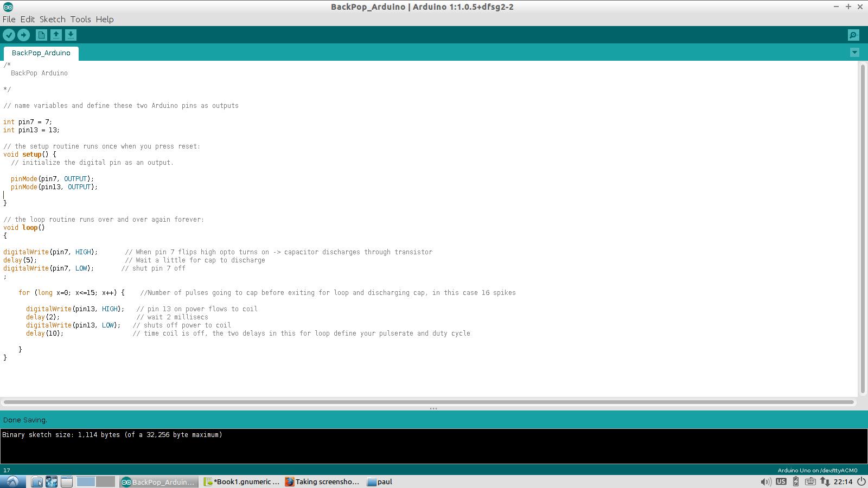Image resolution: width=868 pixels, height=488 pixels.
Task: Switch to the second workspace in pager
Action: (x=105, y=481)
